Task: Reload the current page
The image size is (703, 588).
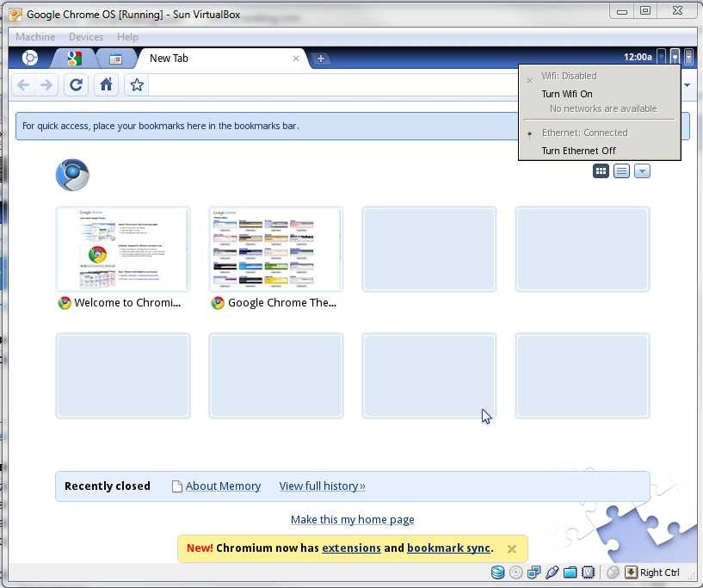Action: point(77,84)
